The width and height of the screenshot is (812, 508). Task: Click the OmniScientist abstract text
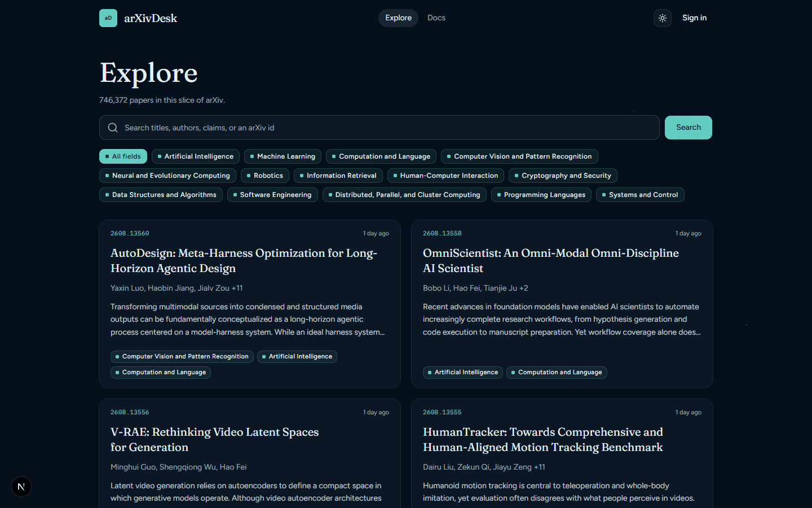[562, 319]
